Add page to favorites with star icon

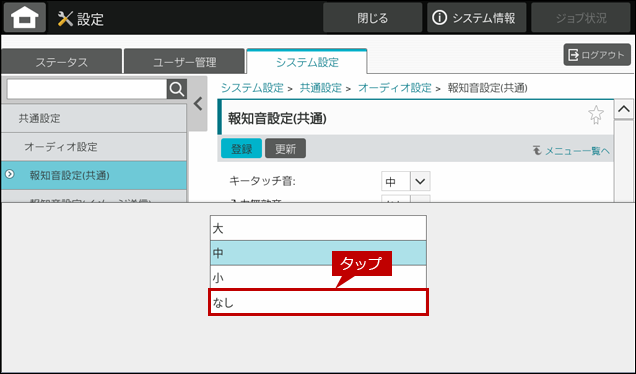595,115
